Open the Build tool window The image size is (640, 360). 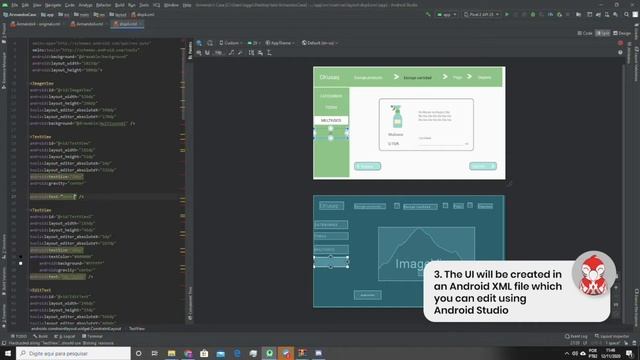point(40,336)
